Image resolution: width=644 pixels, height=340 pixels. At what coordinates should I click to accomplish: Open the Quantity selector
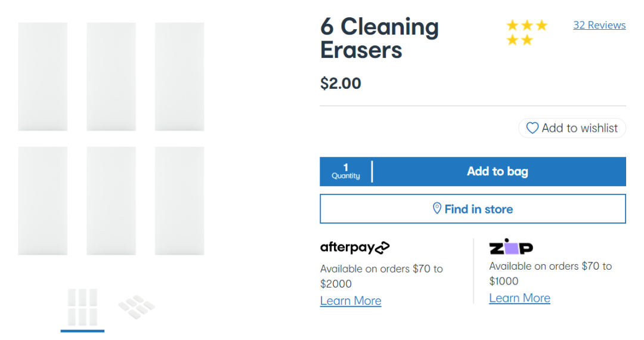point(346,172)
